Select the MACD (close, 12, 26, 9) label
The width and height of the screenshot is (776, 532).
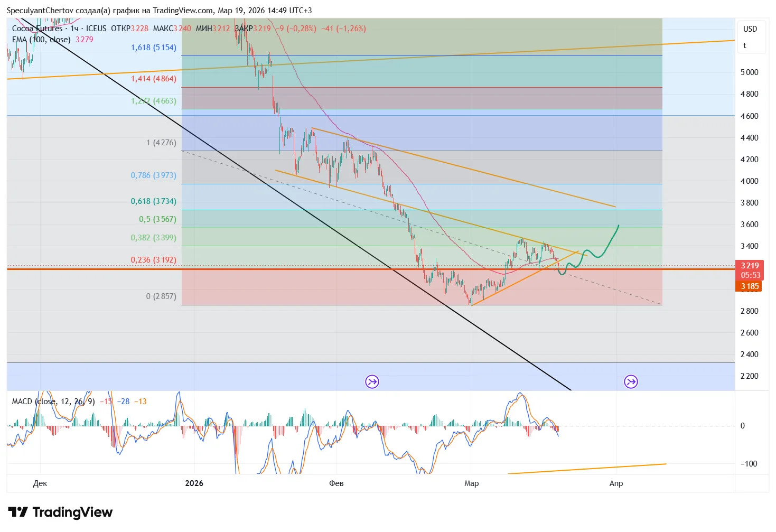click(x=53, y=402)
